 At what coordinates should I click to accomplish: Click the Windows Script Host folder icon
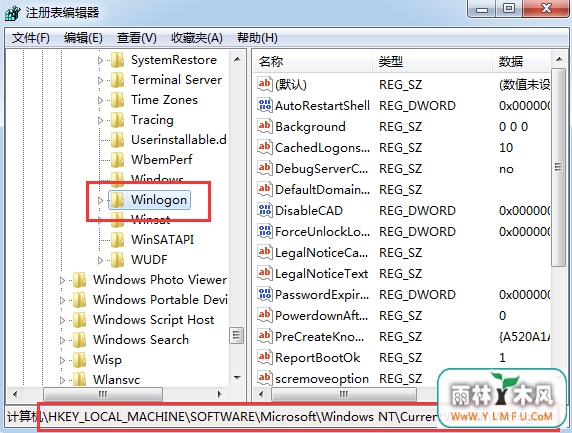pyautogui.click(x=79, y=320)
